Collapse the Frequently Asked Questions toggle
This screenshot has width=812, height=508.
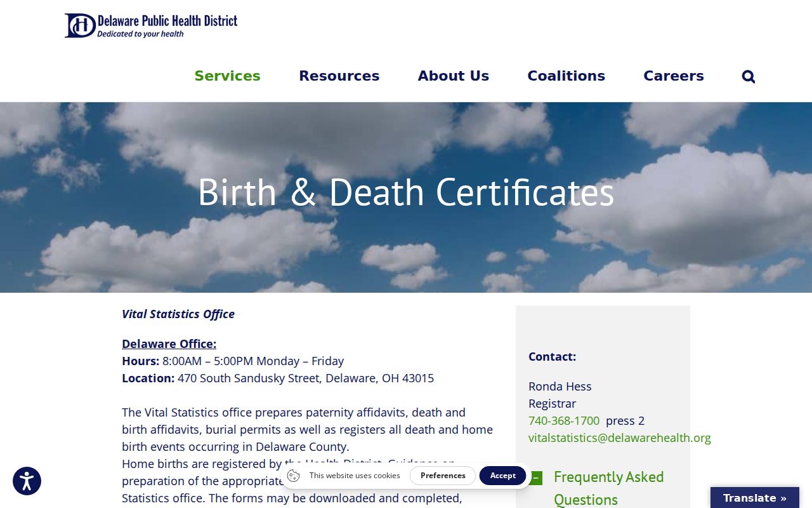[536, 478]
